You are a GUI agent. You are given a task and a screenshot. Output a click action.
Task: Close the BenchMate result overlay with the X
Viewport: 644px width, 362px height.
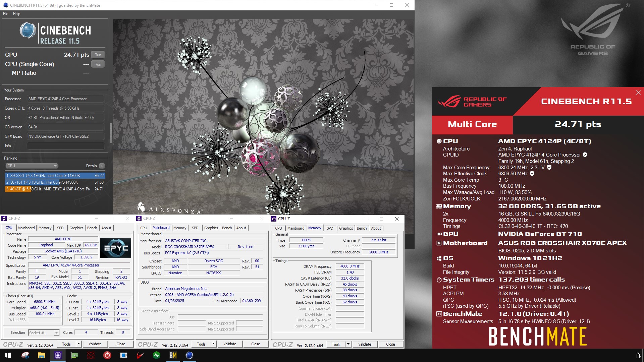pos(638,93)
